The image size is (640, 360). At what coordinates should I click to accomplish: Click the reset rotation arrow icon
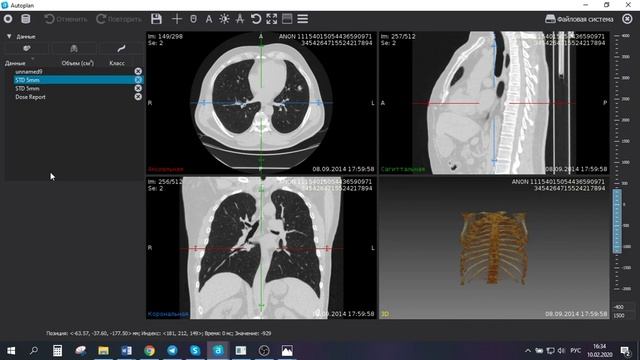pyautogui.click(x=256, y=19)
